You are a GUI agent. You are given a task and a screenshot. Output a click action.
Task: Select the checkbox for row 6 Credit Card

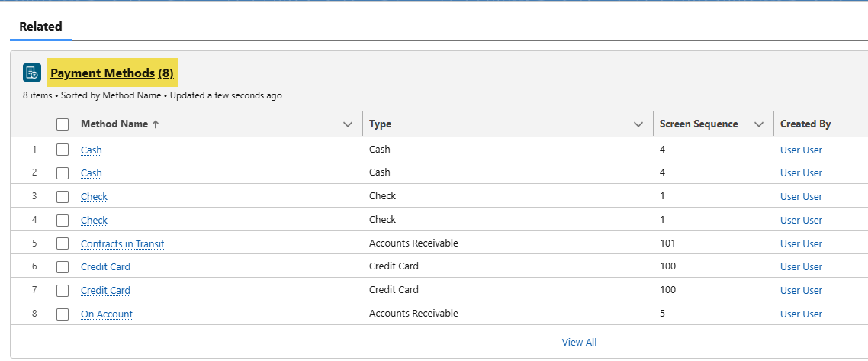(63, 267)
